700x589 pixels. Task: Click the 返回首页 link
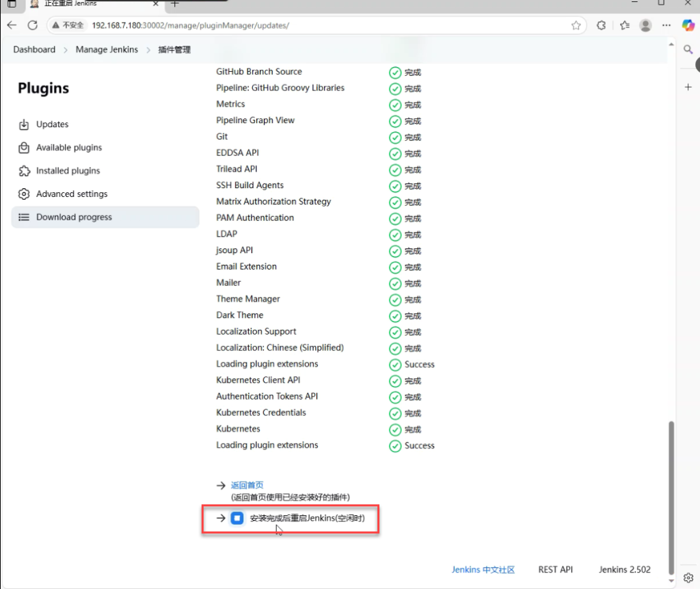pos(247,485)
